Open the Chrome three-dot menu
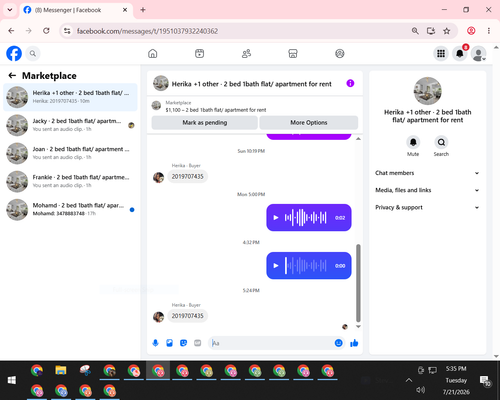Screen dimensions: 500x400 [489, 31]
